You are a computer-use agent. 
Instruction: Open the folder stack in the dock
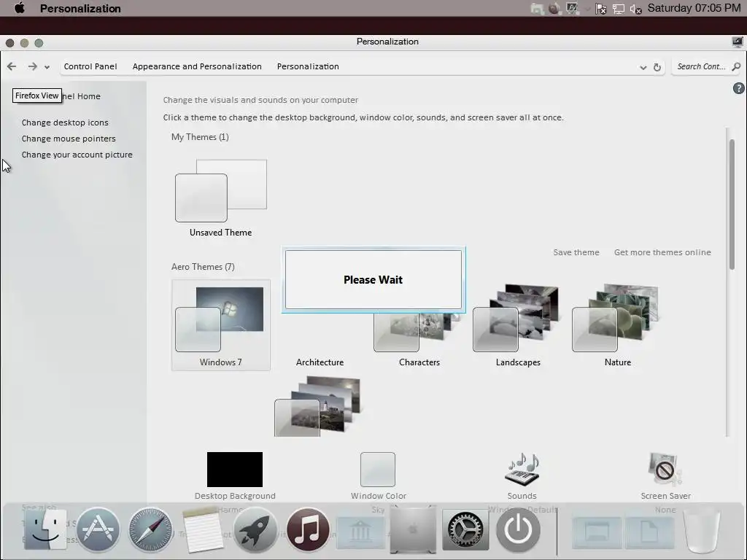point(597,532)
